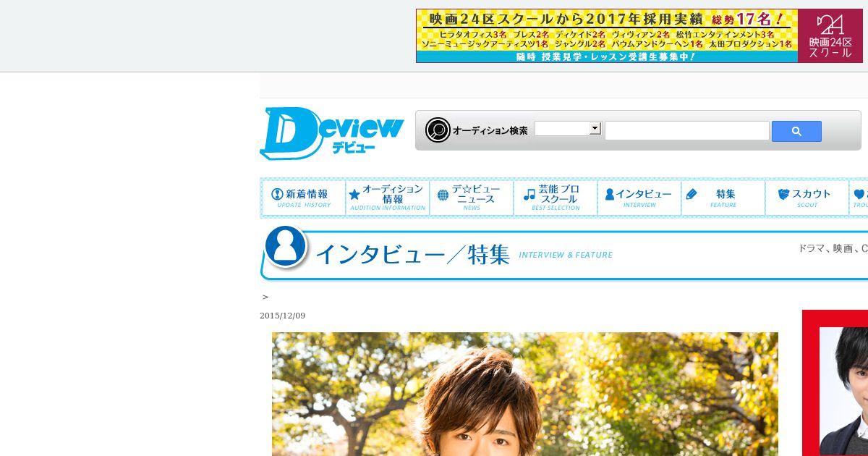Open the デ☆ビューニュース tab
This screenshot has width=868, height=456.
point(472,198)
